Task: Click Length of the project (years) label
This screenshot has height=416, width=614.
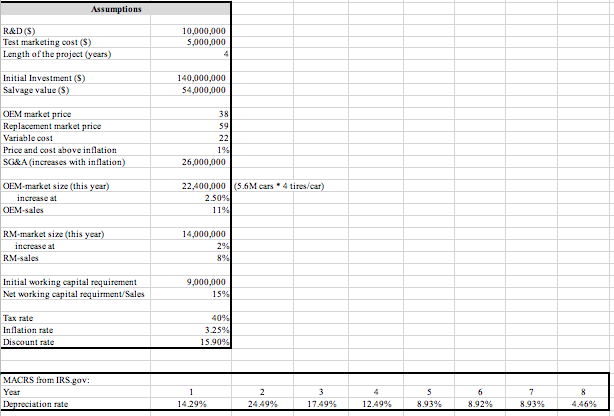Action: coord(57,54)
